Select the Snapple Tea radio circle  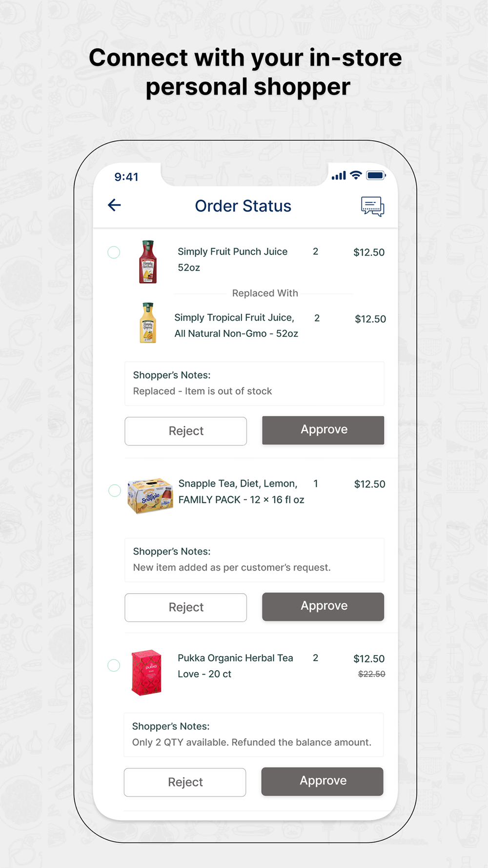[115, 491]
